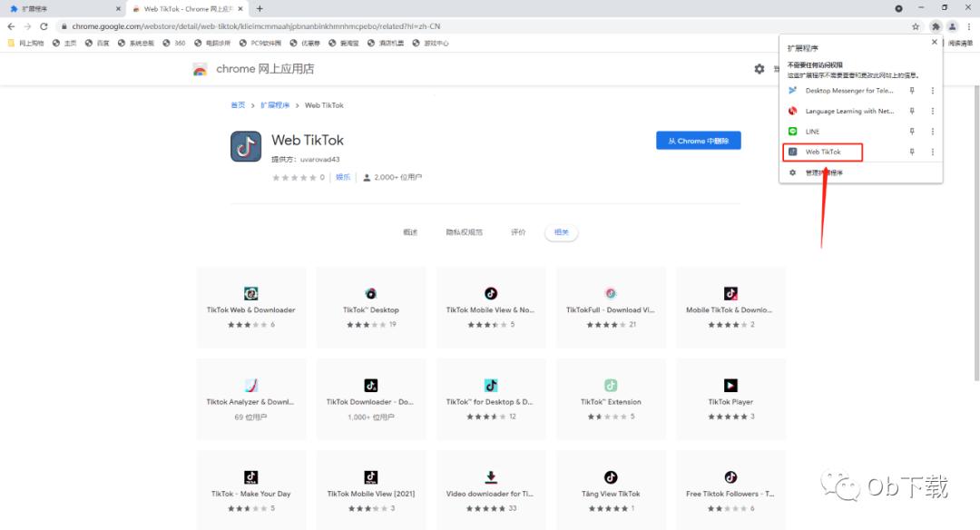Pin Desktop Messenger to the toolbar

911,90
